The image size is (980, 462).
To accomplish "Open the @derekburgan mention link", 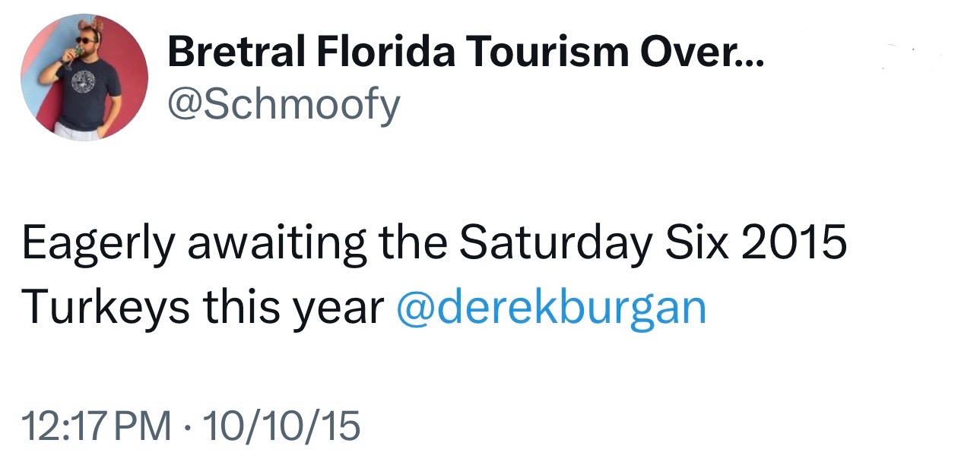I will pos(551,308).
